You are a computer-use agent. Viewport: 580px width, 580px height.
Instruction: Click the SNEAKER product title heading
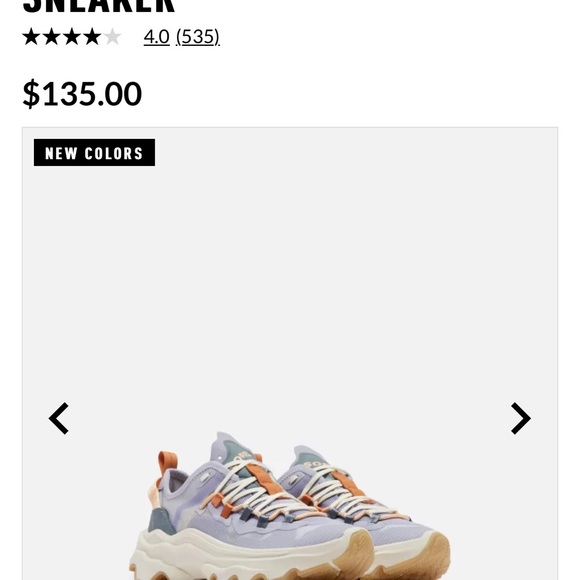(x=99, y=6)
